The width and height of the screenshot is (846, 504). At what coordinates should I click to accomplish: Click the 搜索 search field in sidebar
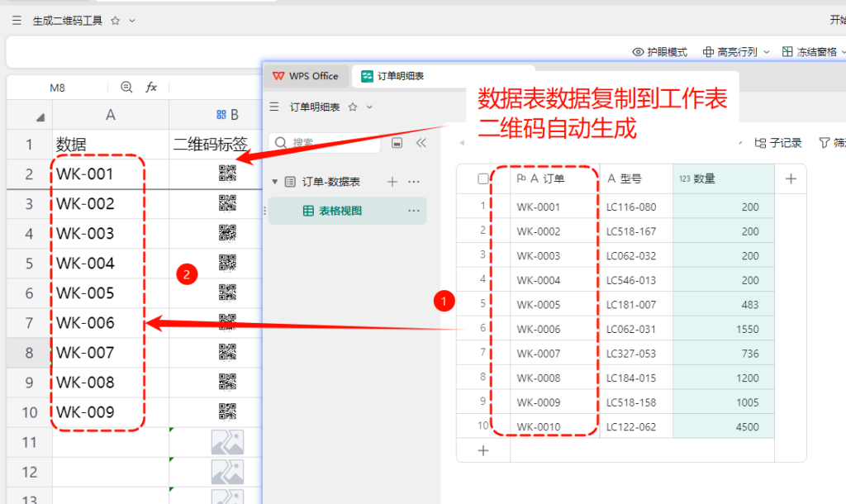[x=324, y=142]
